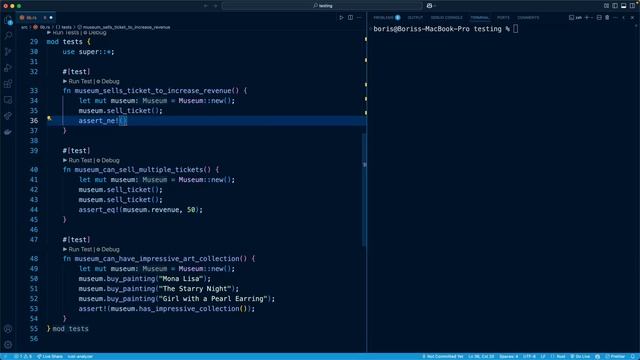Click "assert_eq!(museum.revenue, 50);" code line
This screenshot has height=360, width=640.
click(x=140, y=210)
